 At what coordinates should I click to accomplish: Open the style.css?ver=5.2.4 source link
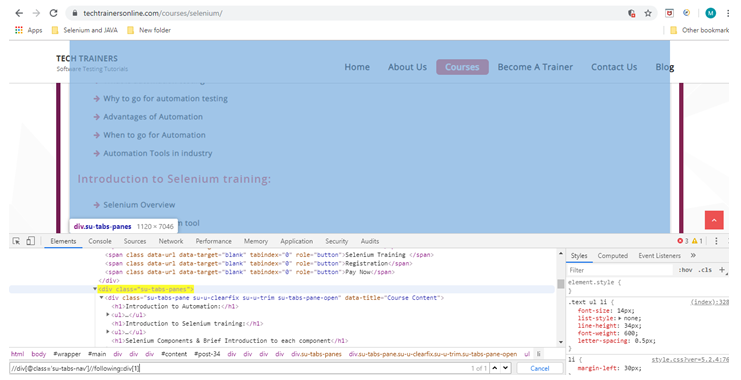690,360
